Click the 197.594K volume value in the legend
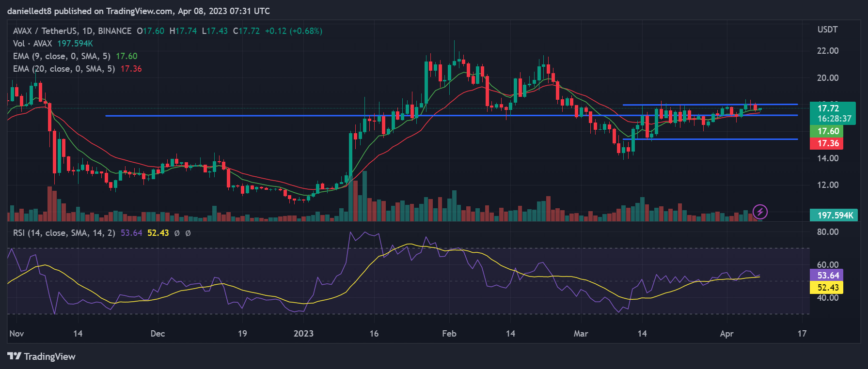Screen dimensions: 868x369 click(75, 44)
